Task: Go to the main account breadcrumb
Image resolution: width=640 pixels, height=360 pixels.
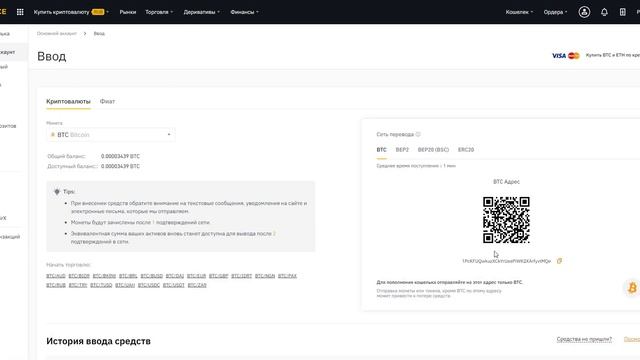Action: coord(57,33)
